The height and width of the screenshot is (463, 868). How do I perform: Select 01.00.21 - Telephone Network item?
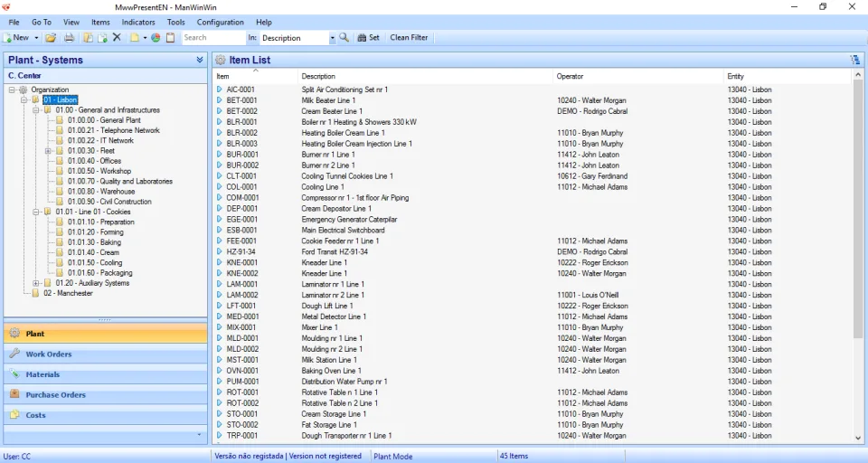(114, 130)
